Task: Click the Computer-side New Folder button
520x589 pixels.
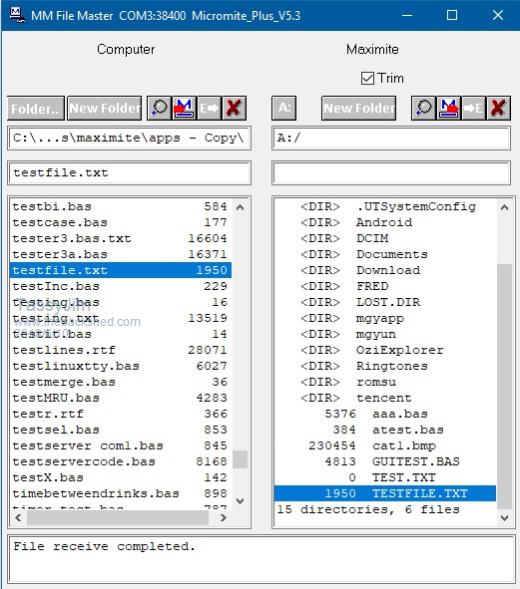Action: point(104,108)
